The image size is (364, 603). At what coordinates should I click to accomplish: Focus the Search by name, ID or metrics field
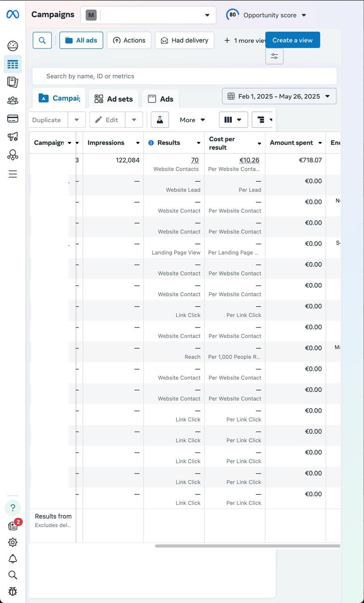[184, 76]
